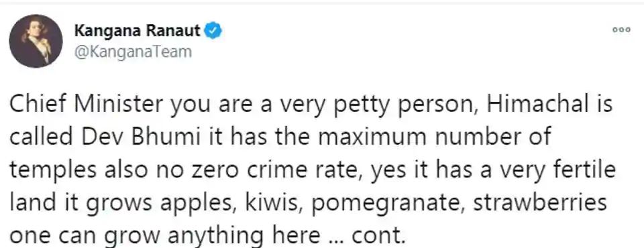The height and width of the screenshot is (248, 644).
Task: Open the Kangana Ranaut display name link
Action: click(x=137, y=30)
